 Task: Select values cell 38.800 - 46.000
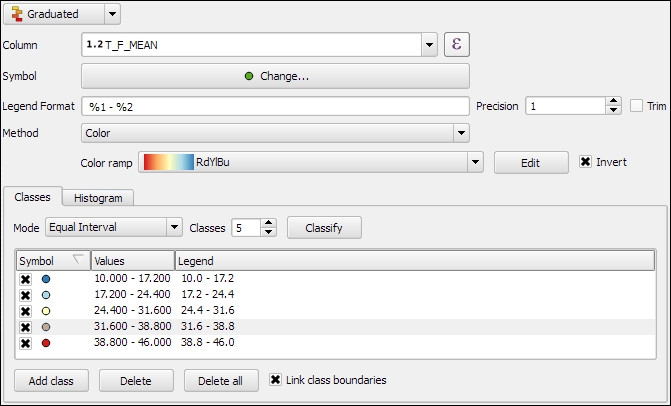tap(133, 342)
